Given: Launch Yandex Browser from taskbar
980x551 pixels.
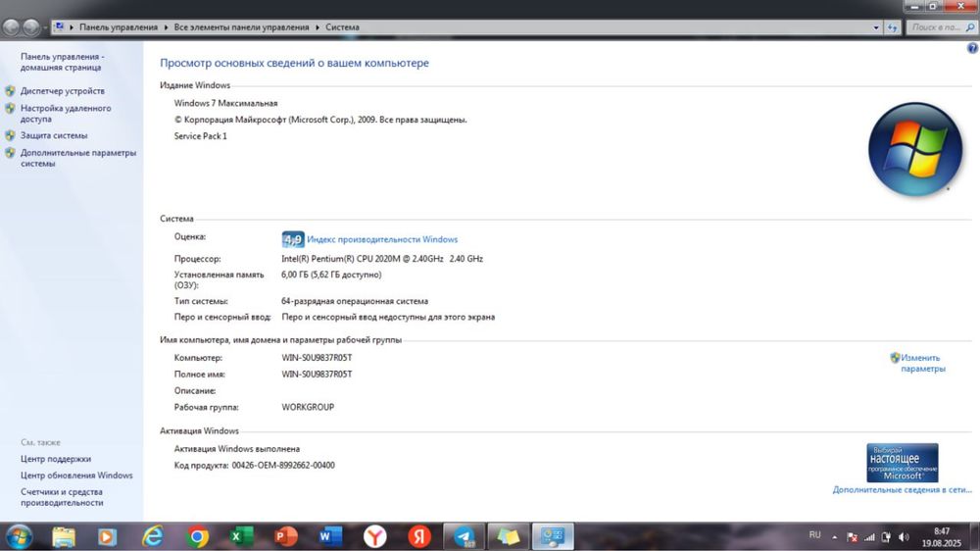Looking at the screenshot, I should coord(374,536).
